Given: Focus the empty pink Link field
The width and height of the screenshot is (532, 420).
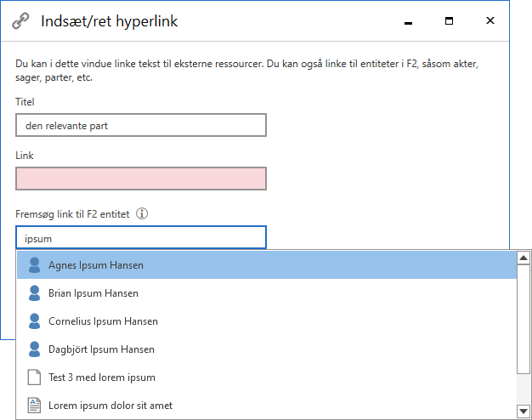Looking at the screenshot, I should (x=141, y=179).
